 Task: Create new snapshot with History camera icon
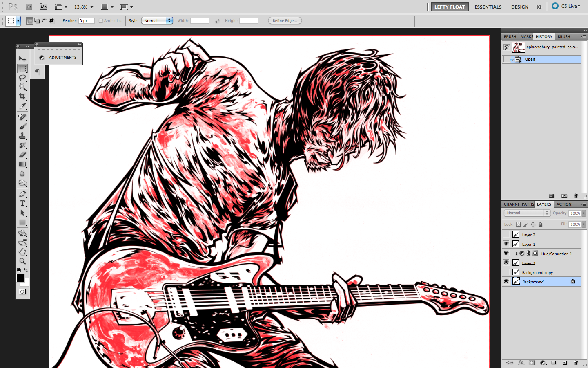coord(564,196)
